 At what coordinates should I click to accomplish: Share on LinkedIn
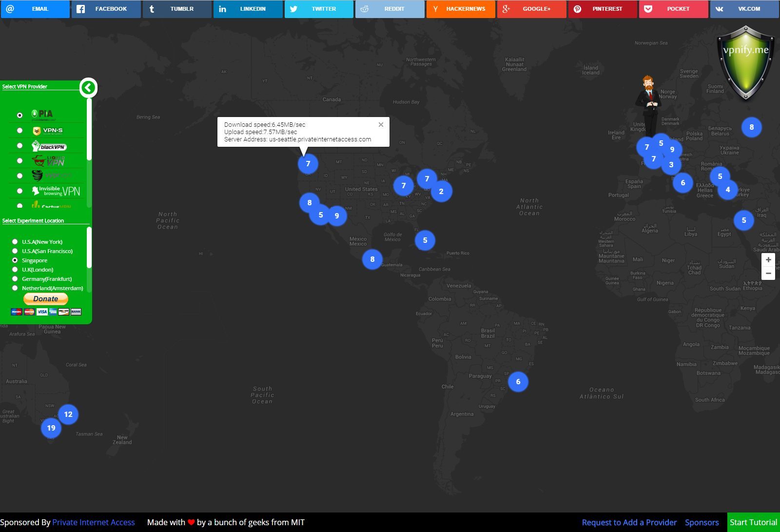248,9
